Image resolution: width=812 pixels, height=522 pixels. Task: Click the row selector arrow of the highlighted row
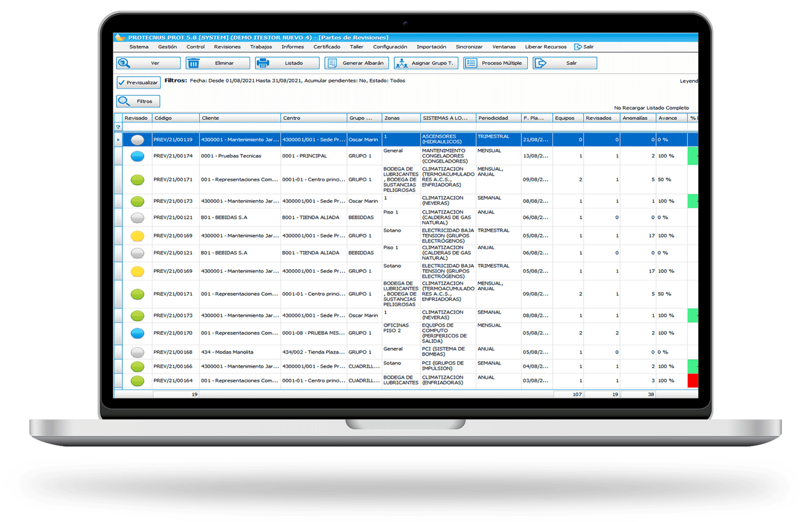pyautogui.click(x=118, y=140)
